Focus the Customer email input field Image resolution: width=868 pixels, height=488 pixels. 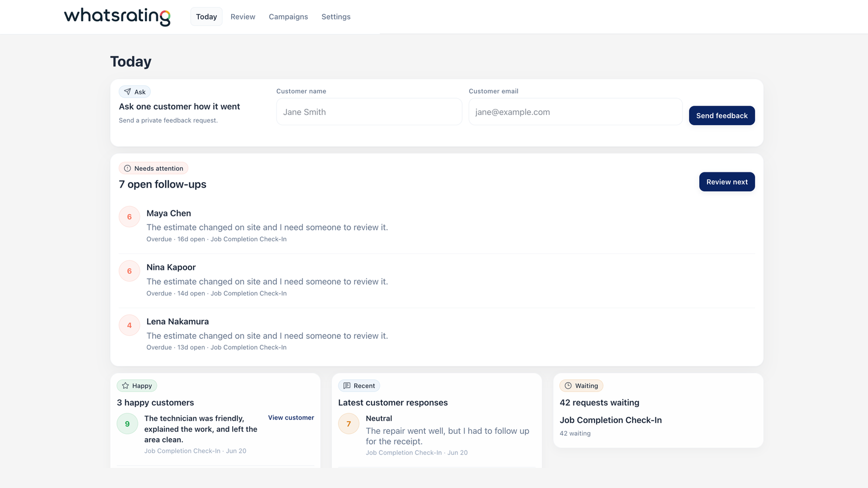pyautogui.click(x=576, y=112)
